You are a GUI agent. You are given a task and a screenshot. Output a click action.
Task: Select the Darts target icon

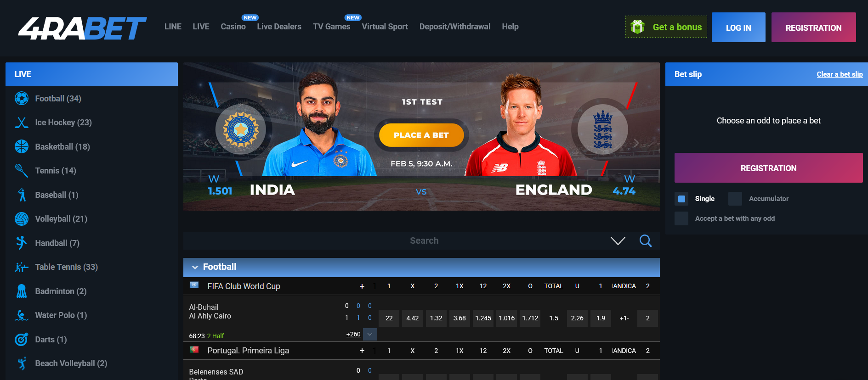pos(22,339)
